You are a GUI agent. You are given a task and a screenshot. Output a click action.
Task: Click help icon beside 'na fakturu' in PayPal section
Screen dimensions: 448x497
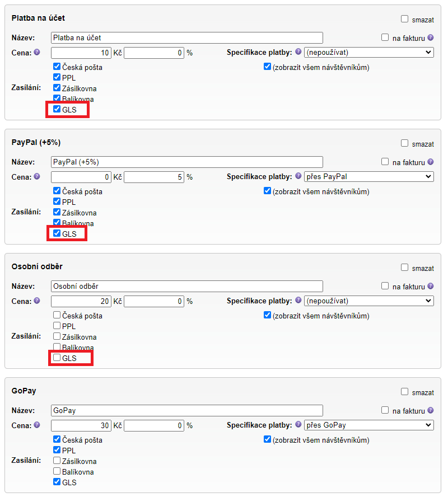pos(431,162)
